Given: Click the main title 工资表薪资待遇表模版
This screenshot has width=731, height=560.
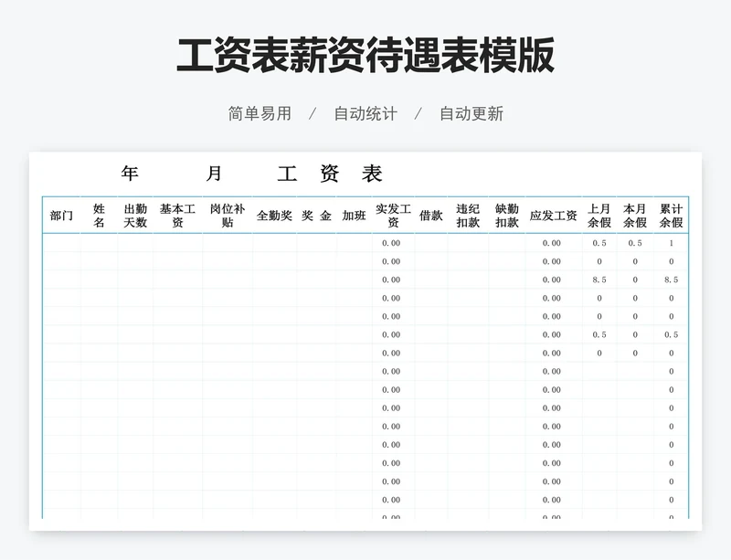Looking at the screenshot, I should [365, 56].
